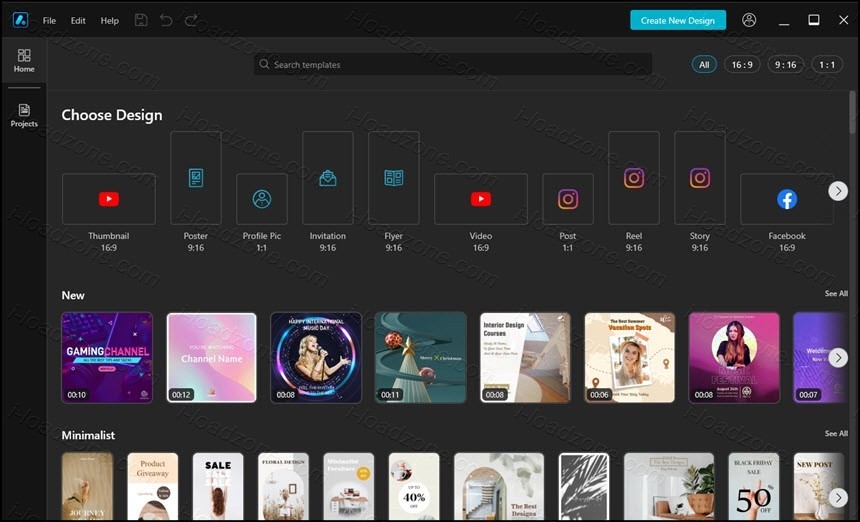Click Create New Design button
The width and height of the screenshot is (860, 522).
678,20
